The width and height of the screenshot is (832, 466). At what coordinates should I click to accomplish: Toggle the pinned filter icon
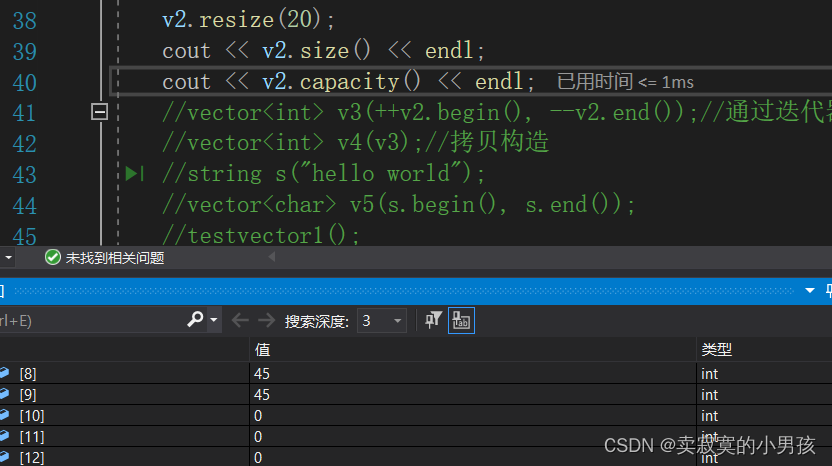[x=433, y=320]
